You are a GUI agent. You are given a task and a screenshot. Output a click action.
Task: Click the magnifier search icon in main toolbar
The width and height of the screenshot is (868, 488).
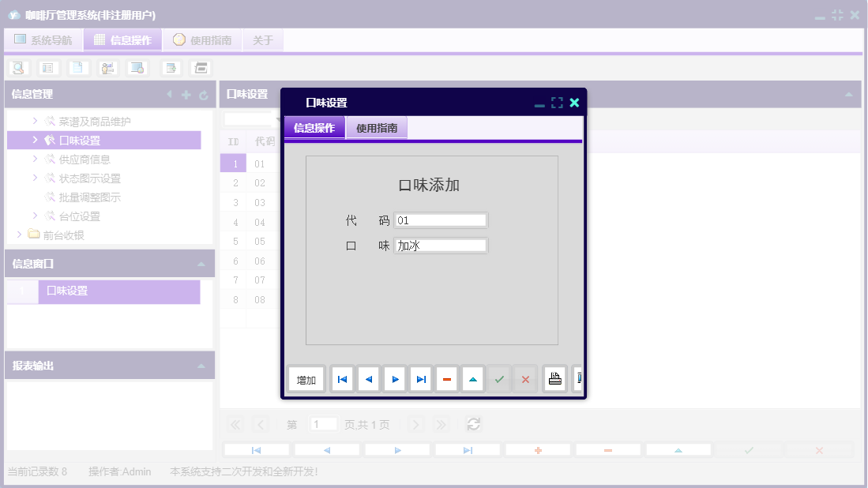point(18,68)
